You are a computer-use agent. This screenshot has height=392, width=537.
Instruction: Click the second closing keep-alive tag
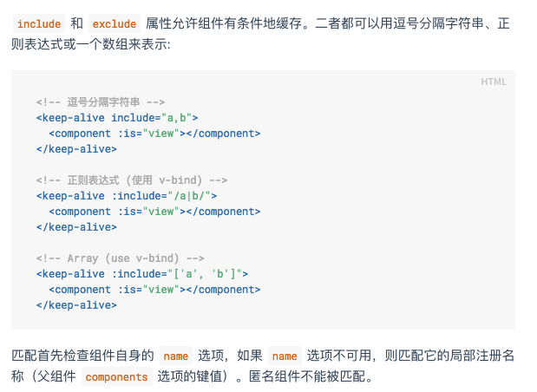click(x=76, y=227)
